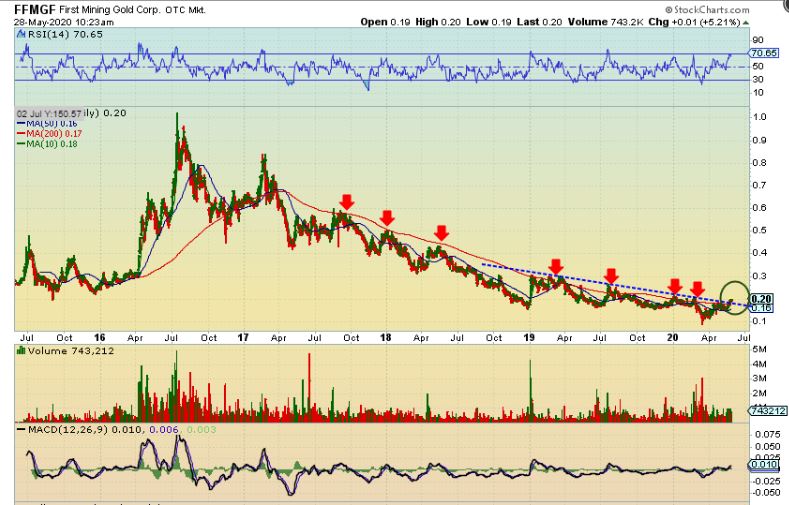Click the RSI(14) indicator icon

pyautogui.click(x=21, y=34)
